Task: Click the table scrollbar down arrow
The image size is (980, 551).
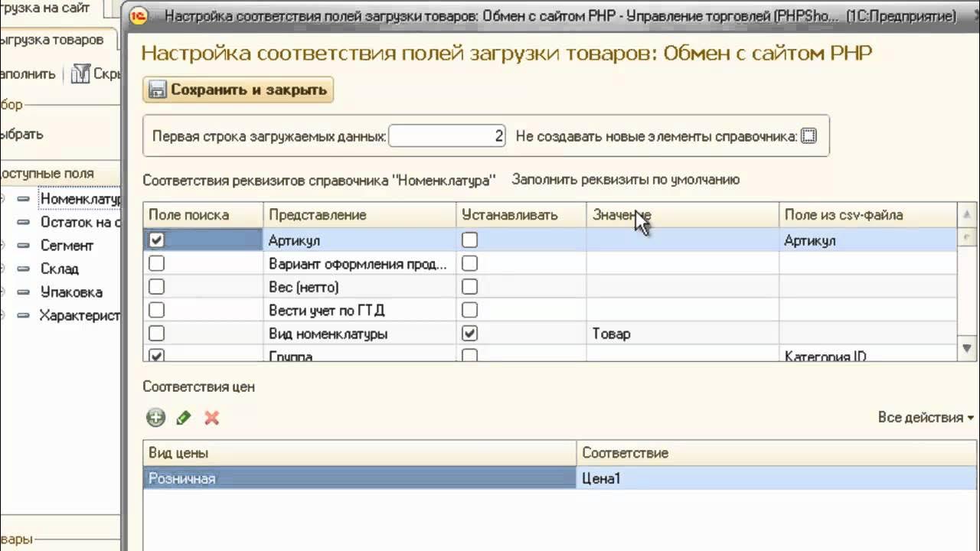Action: coord(967,349)
